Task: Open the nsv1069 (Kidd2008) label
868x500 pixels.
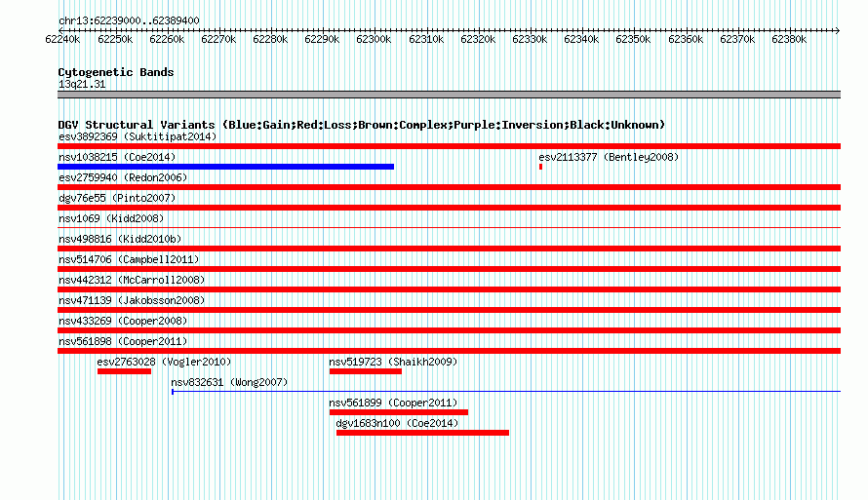Action: point(111,218)
